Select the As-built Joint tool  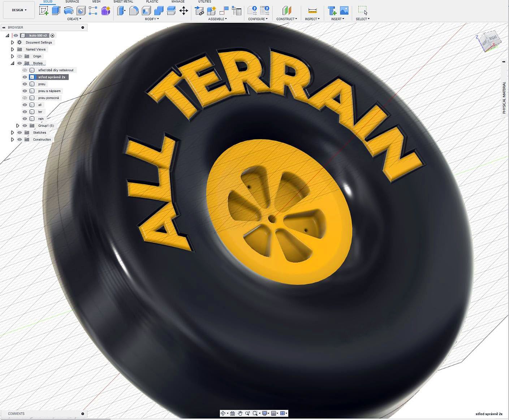tap(224, 11)
